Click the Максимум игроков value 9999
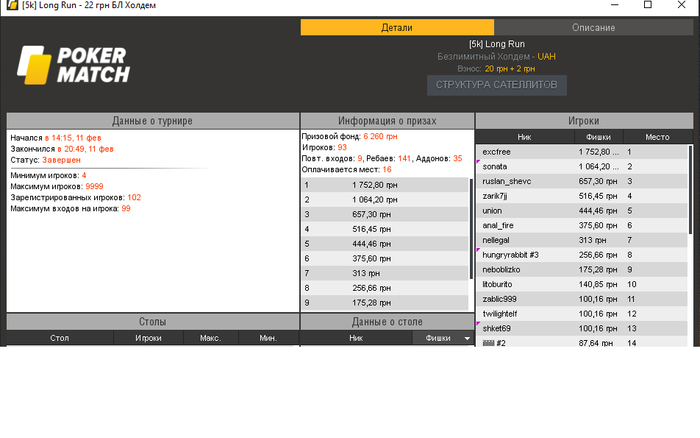Image resolution: width=700 pixels, height=438 pixels. pos(94,186)
